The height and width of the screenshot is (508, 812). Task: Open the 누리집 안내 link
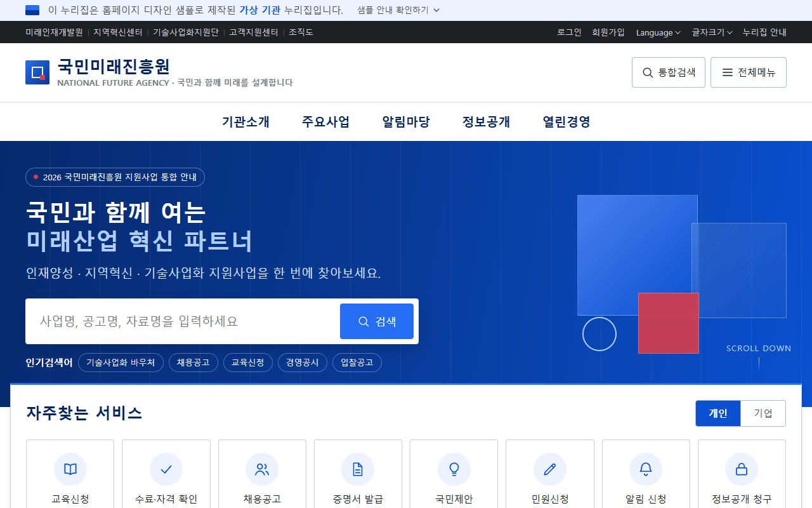pyautogui.click(x=764, y=32)
